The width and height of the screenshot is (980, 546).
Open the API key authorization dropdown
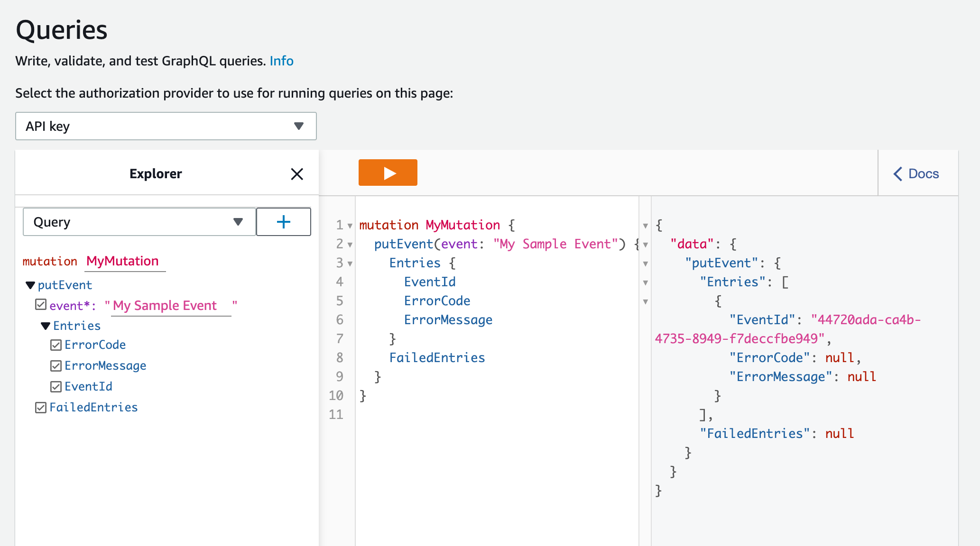[166, 126]
